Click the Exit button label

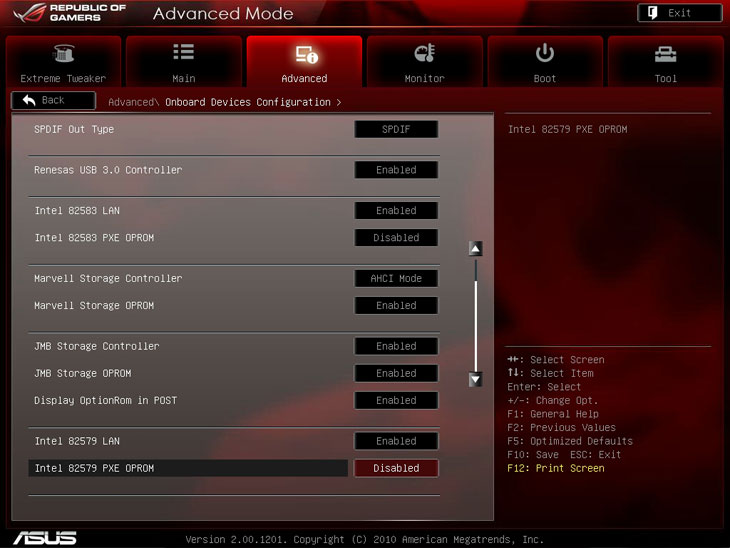tap(680, 13)
